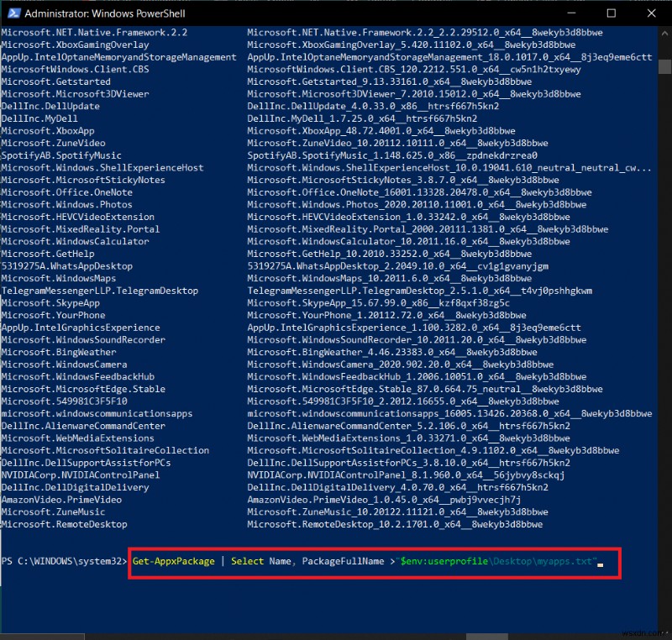This screenshot has width=672, height=640.
Task: Click 'DellInc.MyDell' name entry
Action: [x=39, y=118]
